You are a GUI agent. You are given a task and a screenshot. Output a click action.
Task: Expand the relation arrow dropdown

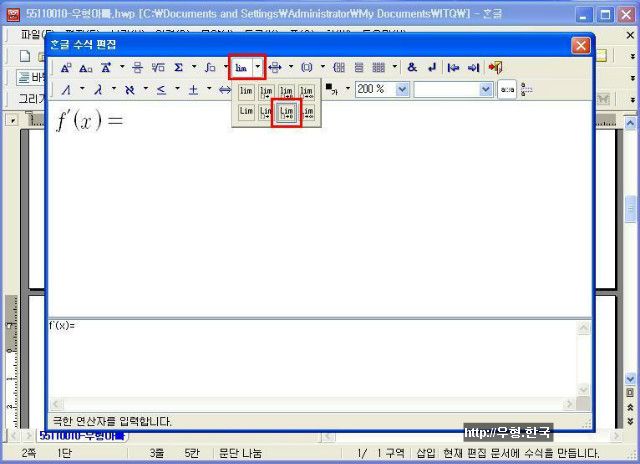[x=291, y=67]
